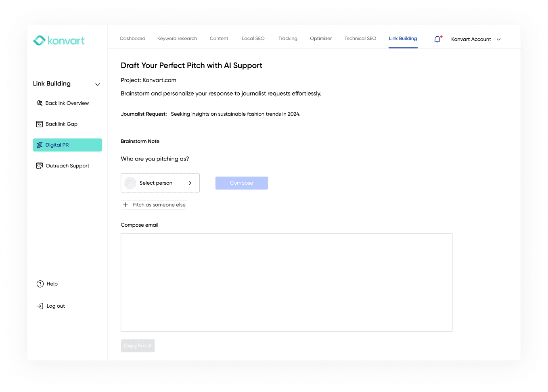Click the Copy Email button
The height and width of the screenshot is (392, 548).
tap(138, 346)
